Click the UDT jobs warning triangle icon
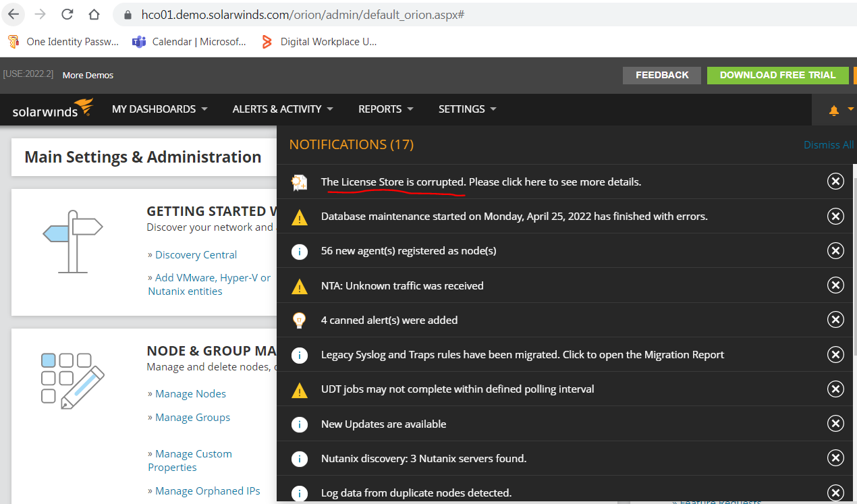 [x=299, y=390]
